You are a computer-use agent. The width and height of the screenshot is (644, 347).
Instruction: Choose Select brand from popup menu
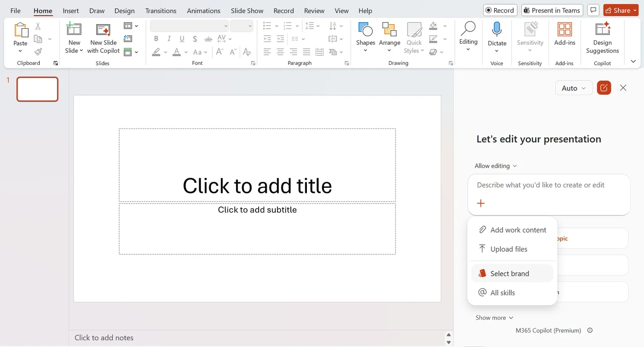tap(512, 273)
